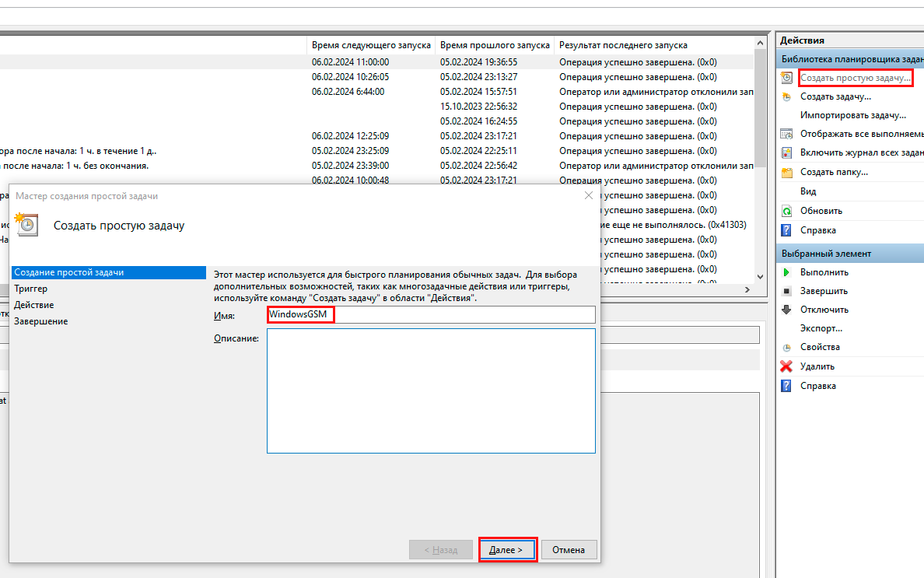Select the Триггер wizard step
The image size is (924, 578).
tap(30, 289)
